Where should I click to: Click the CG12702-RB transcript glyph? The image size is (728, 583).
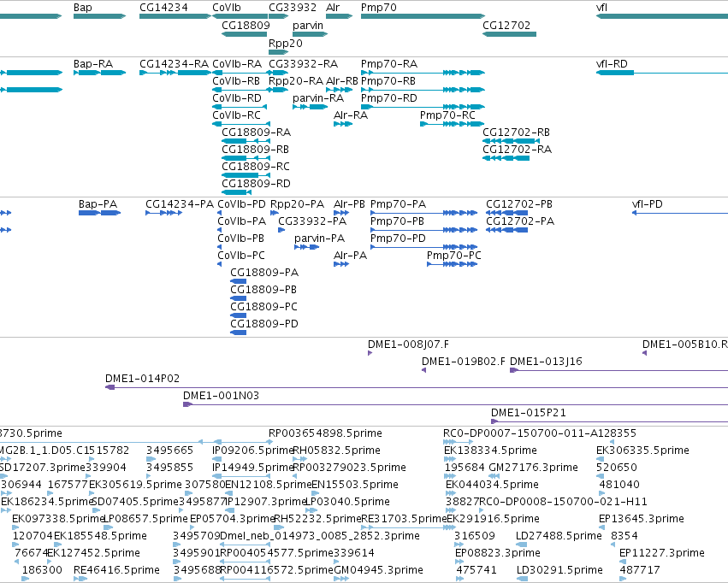512,141
